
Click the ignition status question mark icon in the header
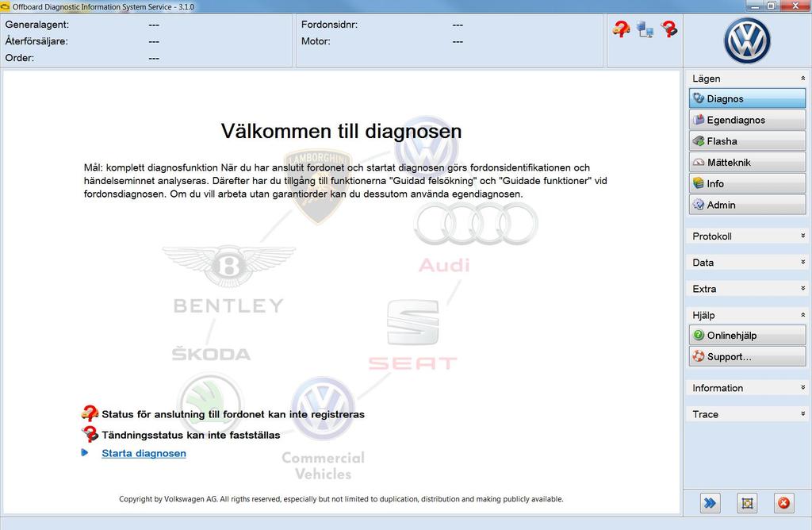pyautogui.click(x=668, y=29)
